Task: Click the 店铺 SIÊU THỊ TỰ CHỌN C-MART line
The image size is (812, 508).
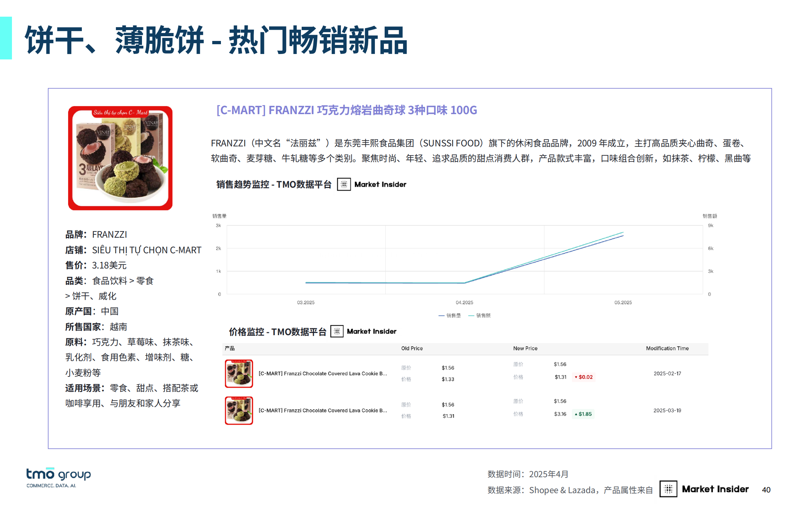Action: pos(133,250)
